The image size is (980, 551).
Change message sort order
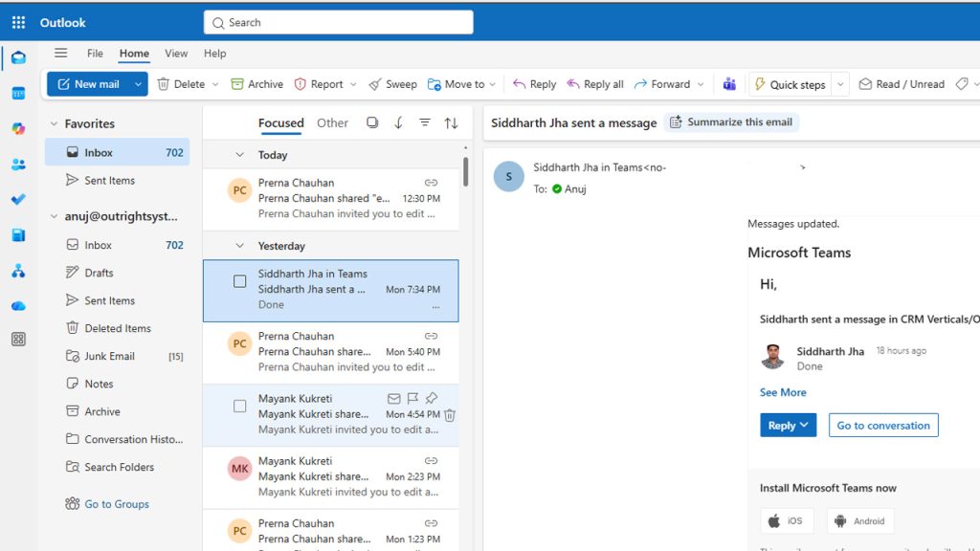pyautogui.click(x=452, y=123)
